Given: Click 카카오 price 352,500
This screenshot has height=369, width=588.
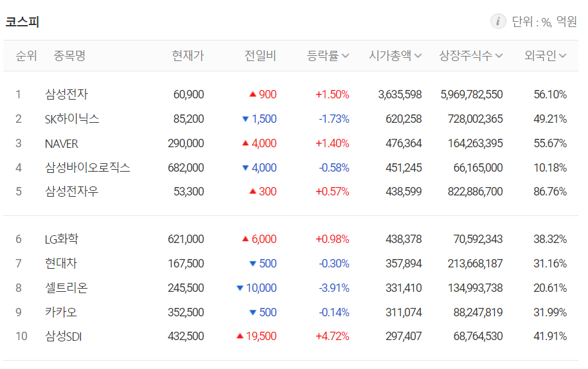Looking at the screenshot, I should pyautogui.click(x=186, y=312).
